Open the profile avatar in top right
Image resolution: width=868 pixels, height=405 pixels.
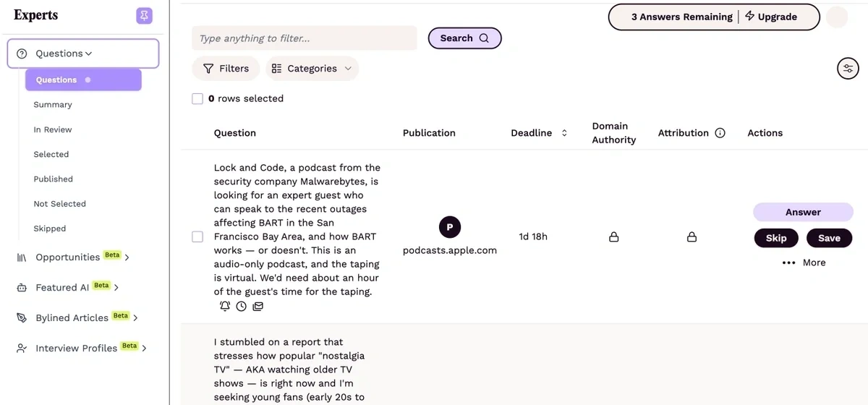[x=837, y=17]
